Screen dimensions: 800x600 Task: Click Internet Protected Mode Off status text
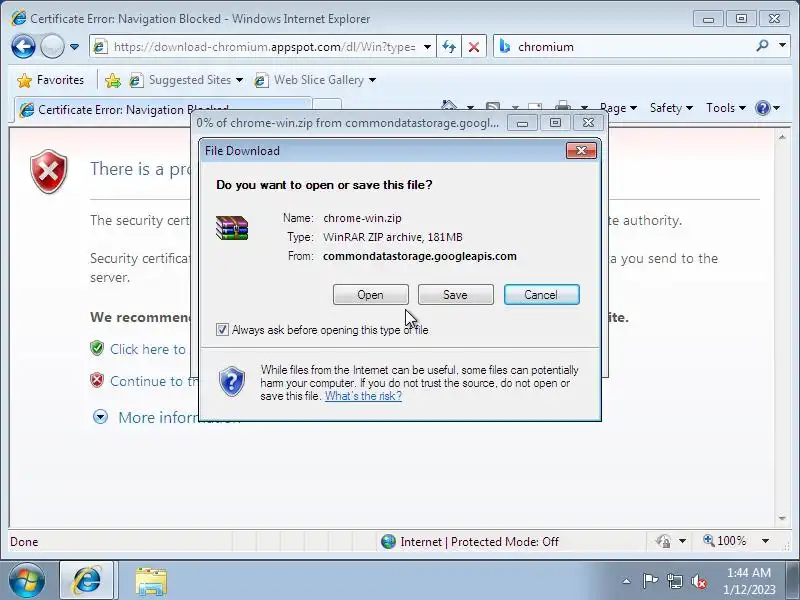(479, 542)
